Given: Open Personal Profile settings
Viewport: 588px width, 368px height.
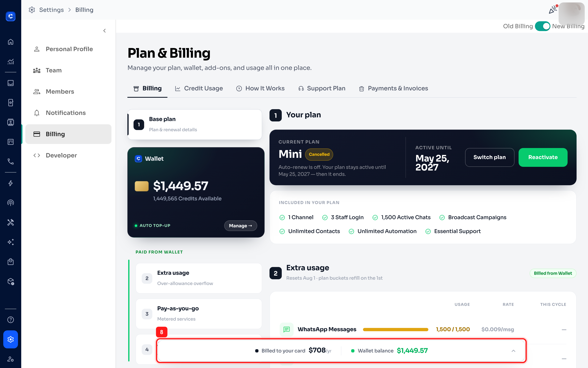Looking at the screenshot, I should (x=68, y=49).
